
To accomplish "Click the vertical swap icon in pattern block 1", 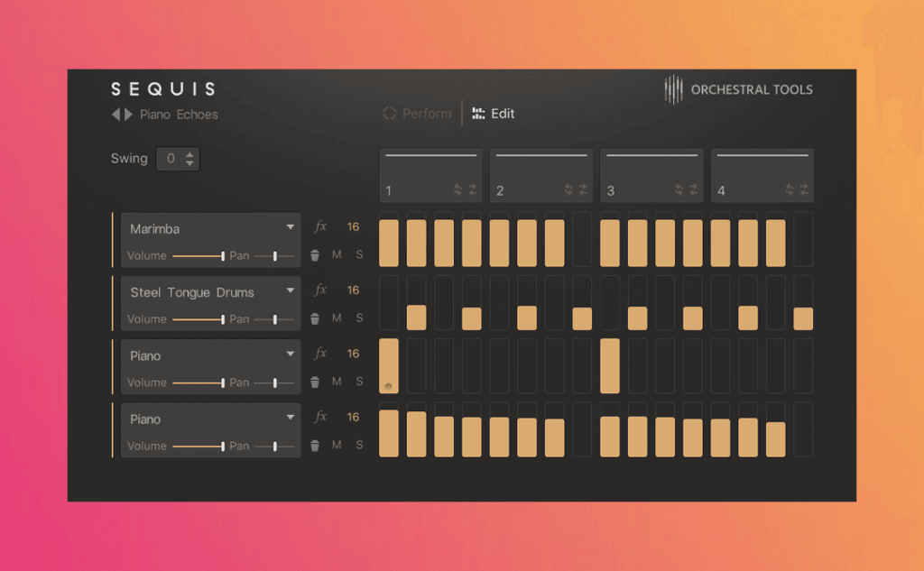I will click(457, 189).
